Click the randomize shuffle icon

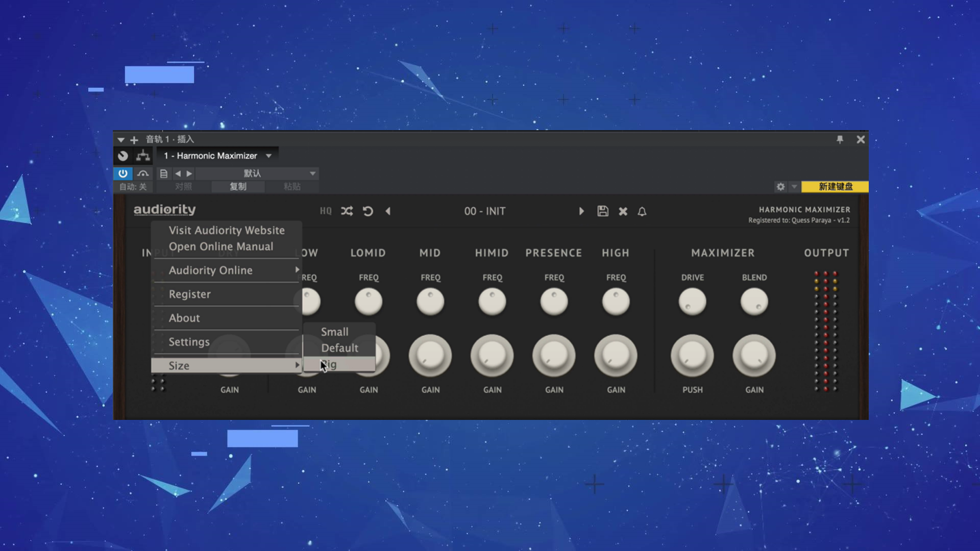347,211
